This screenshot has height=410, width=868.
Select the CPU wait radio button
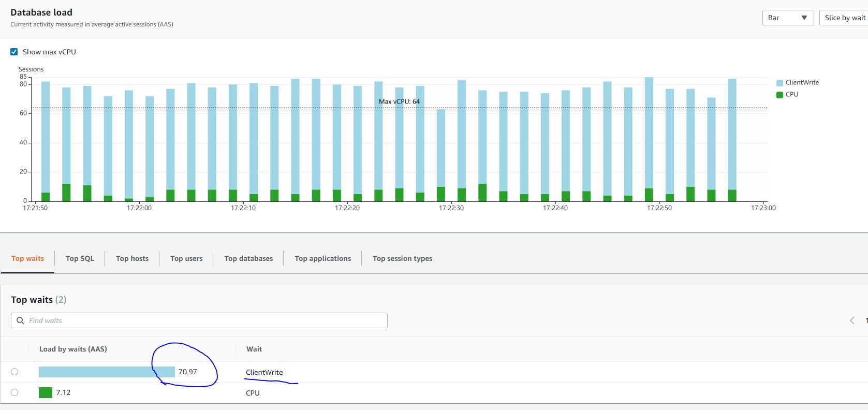click(14, 392)
